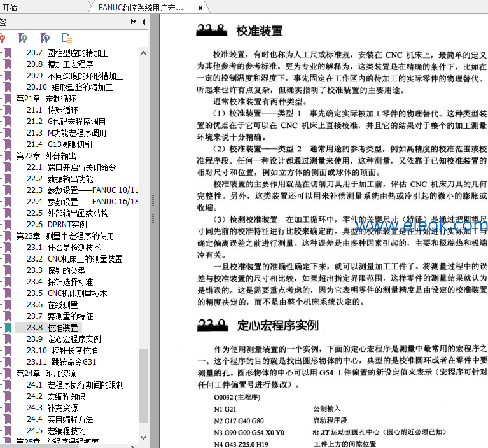Viewport: 488px width, 448px height.
Task: Click the bookmarks scrollbar up arrow
Action: point(143,53)
